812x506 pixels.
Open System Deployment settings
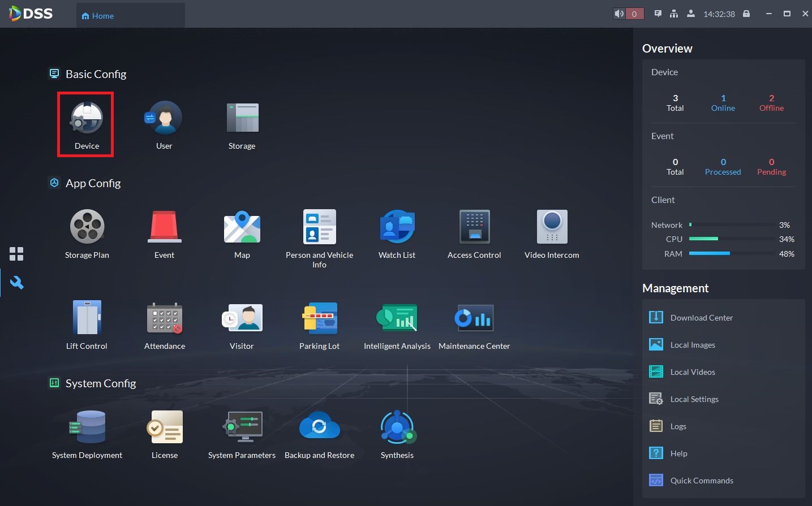(x=87, y=434)
